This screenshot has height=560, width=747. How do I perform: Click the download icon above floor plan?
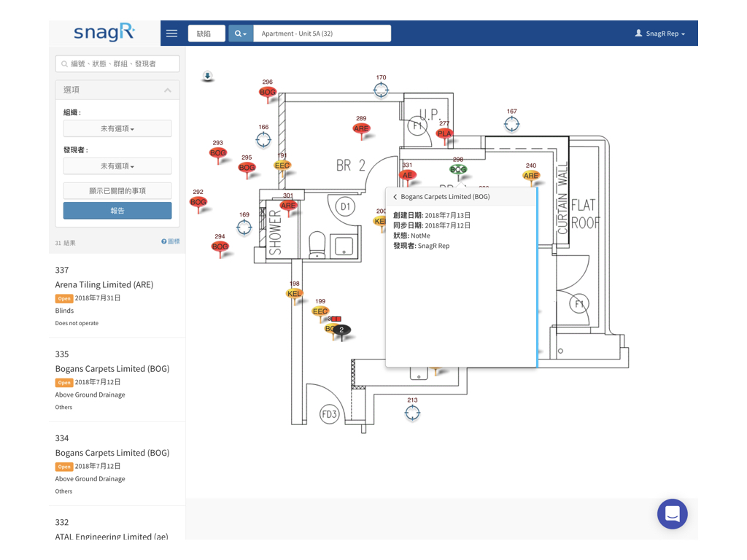[207, 75]
